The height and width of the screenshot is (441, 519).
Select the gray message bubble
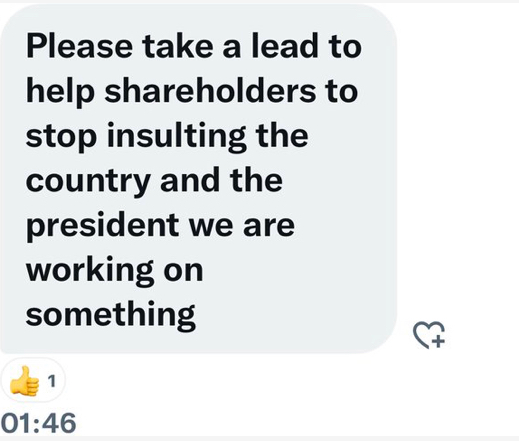point(199,179)
